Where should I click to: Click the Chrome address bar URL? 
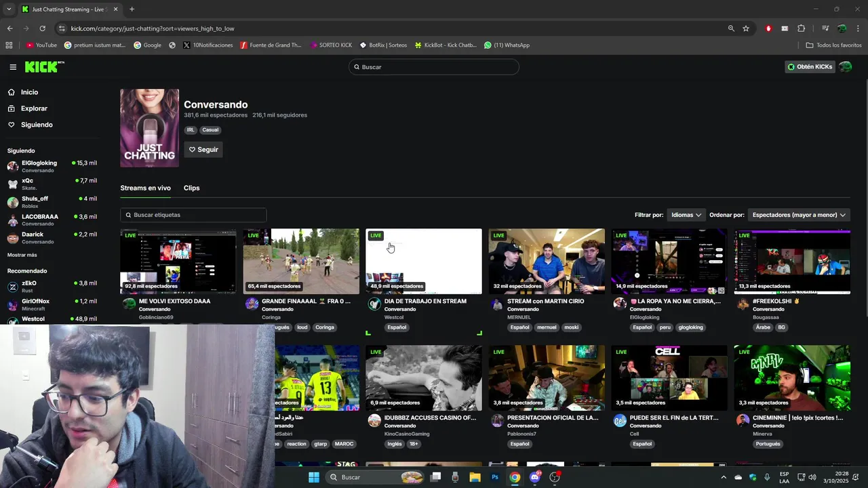click(153, 28)
